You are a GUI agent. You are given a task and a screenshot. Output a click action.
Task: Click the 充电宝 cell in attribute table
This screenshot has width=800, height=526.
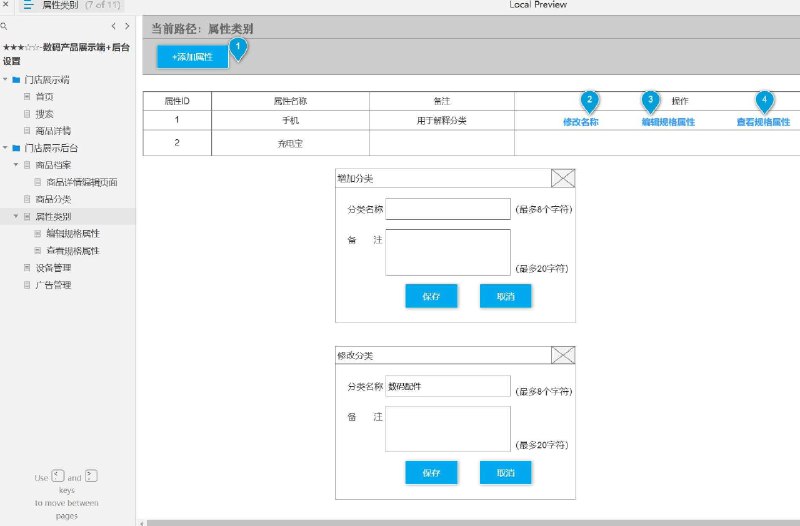coord(290,143)
